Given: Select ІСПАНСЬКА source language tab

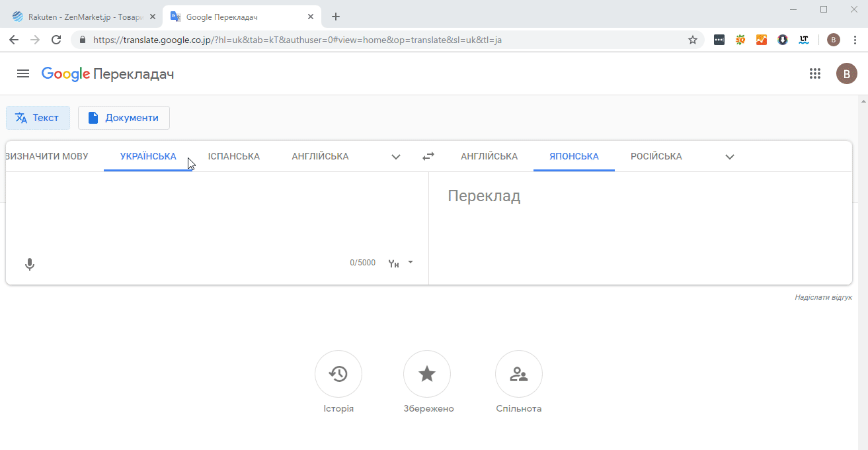Looking at the screenshot, I should [x=234, y=157].
